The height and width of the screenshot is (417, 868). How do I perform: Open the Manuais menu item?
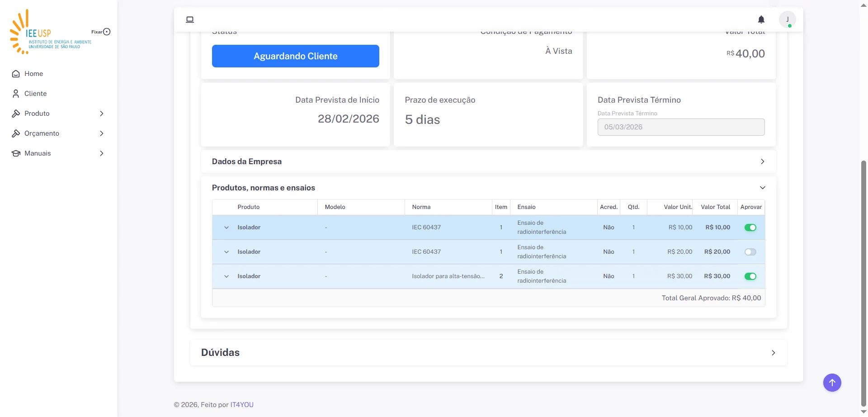[x=59, y=153]
